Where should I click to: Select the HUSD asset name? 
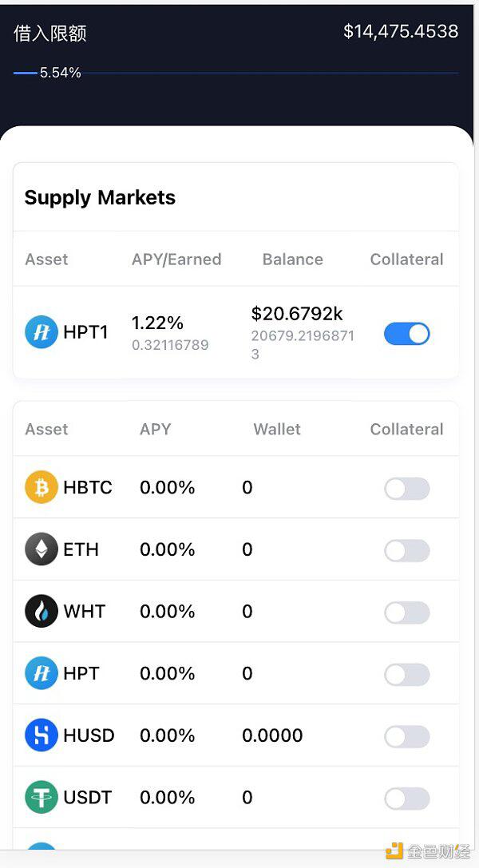click(x=89, y=735)
